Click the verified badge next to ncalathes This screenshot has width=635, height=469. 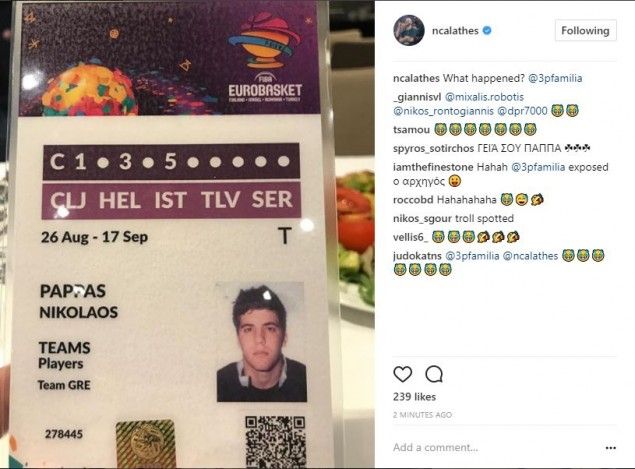coord(488,30)
